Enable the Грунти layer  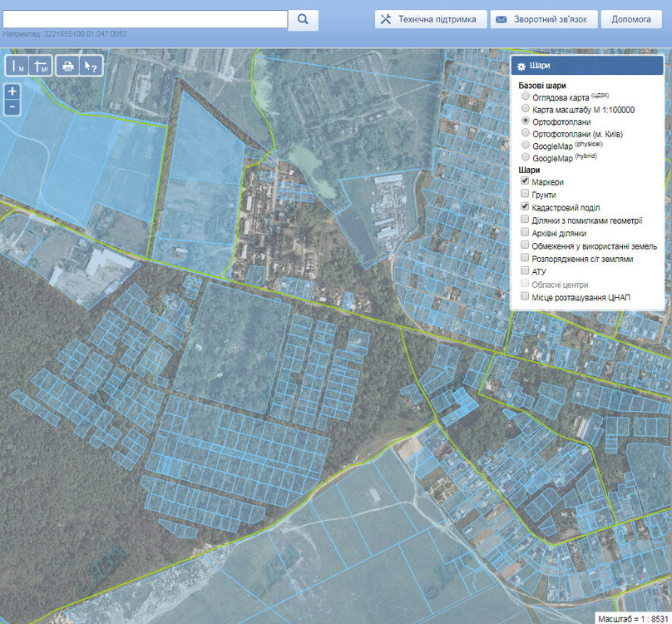click(x=525, y=194)
